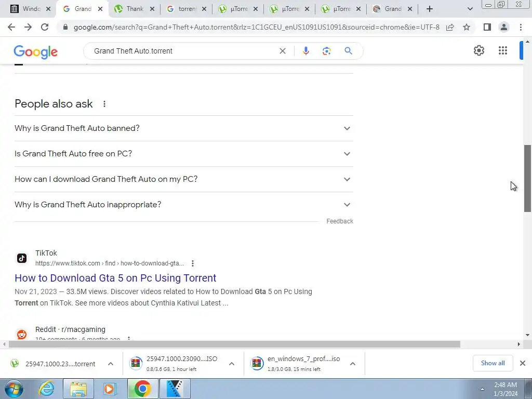
Task: Open the Chrome profile menu
Action: (x=504, y=27)
